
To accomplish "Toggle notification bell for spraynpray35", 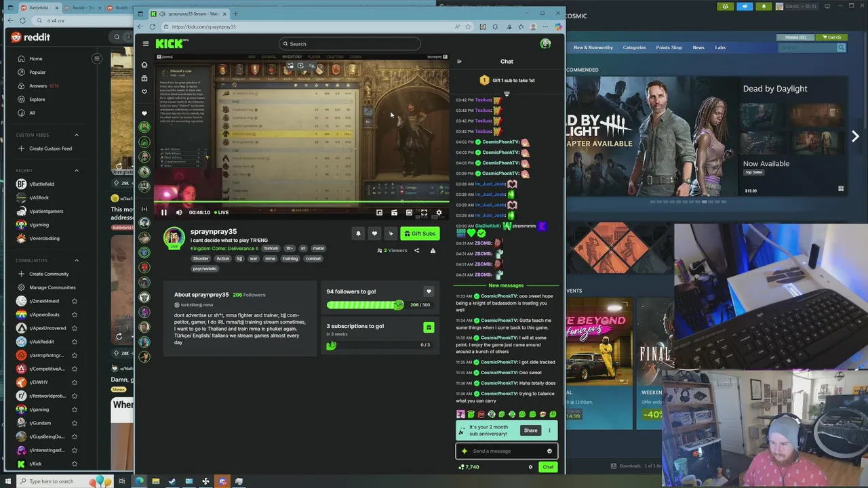I will 358,233.
